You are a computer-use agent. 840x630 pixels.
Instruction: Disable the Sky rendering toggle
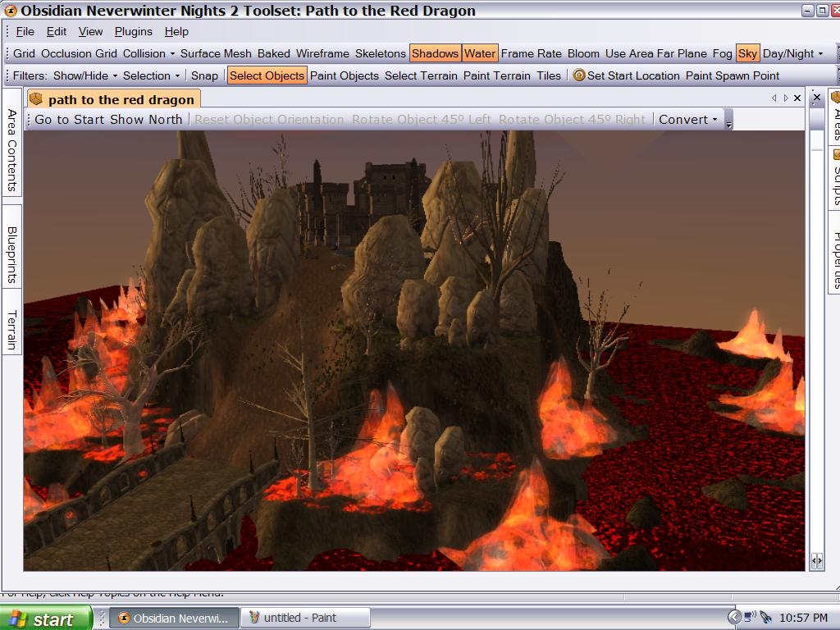coord(747,53)
